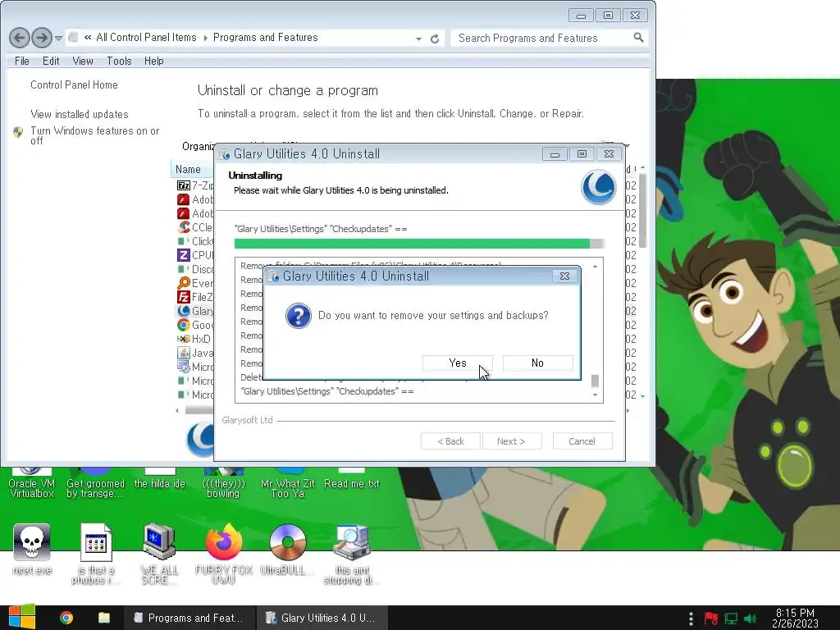
Task: Switch to Glary Utilities 4.0 taskbar button
Action: 322,618
